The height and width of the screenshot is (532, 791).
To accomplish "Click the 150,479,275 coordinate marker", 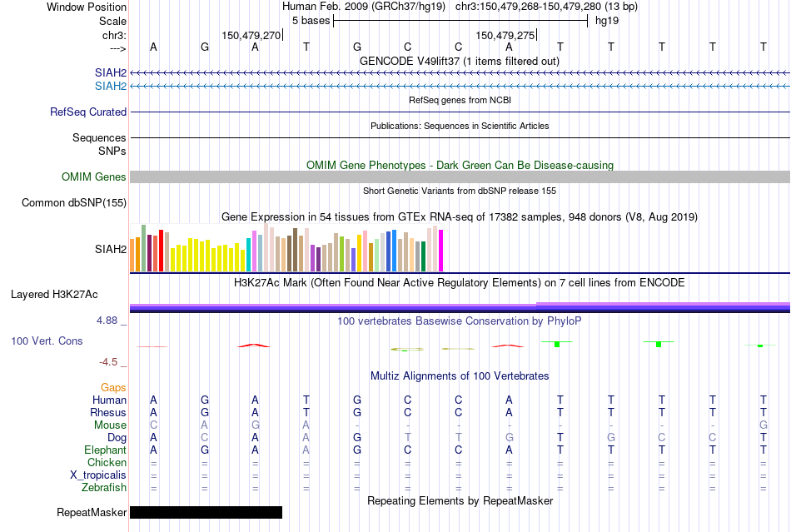I will (505, 35).
